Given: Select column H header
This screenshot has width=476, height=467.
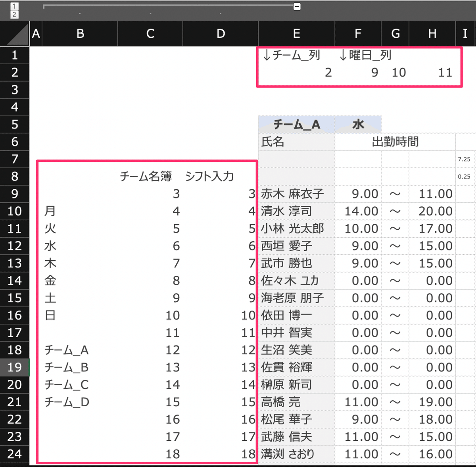Looking at the screenshot, I should (432, 34).
